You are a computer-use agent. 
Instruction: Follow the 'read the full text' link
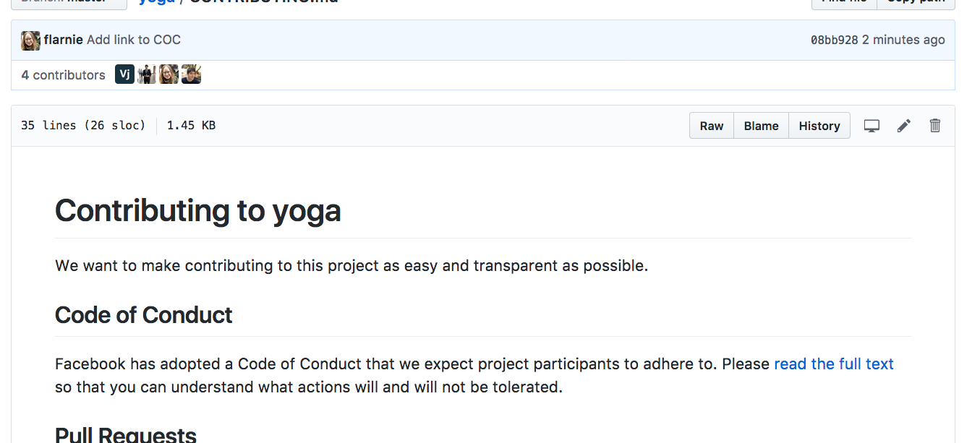(834, 364)
